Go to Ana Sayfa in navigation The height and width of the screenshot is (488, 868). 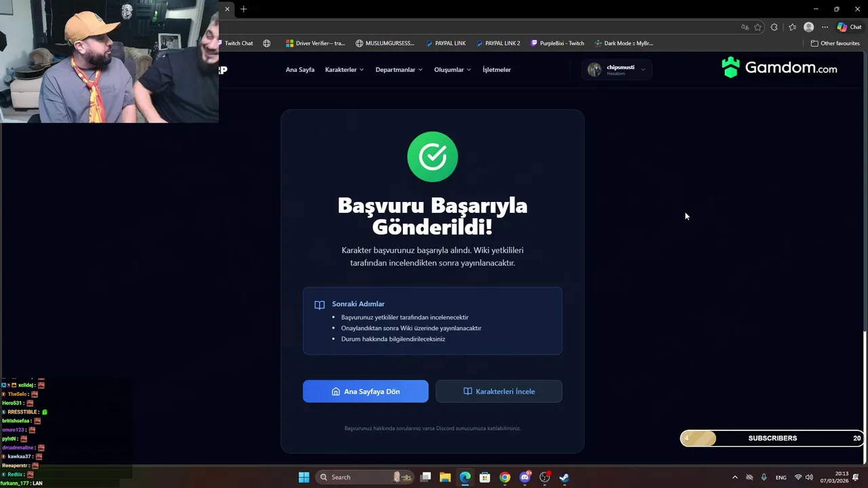300,70
